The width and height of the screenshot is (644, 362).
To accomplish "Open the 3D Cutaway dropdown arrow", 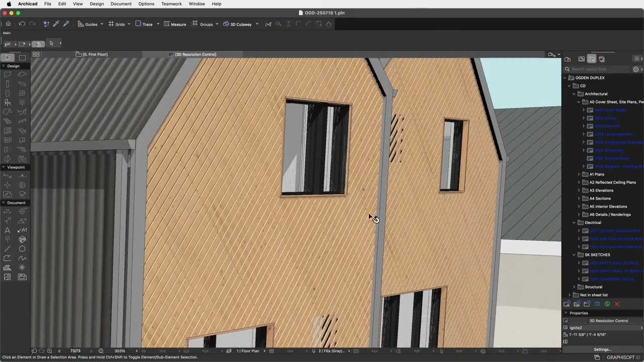I will tap(257, 24).
